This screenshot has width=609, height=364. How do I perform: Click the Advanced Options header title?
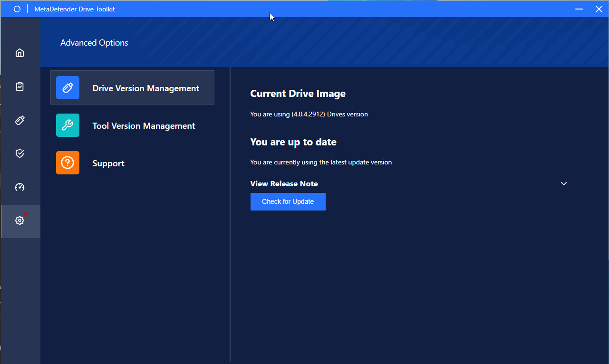pyautogui.click(x=94, y=43)
